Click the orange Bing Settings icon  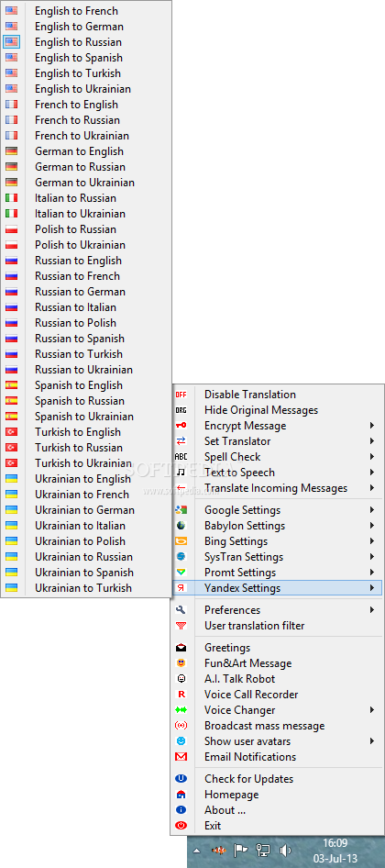(x=181, y=541)
